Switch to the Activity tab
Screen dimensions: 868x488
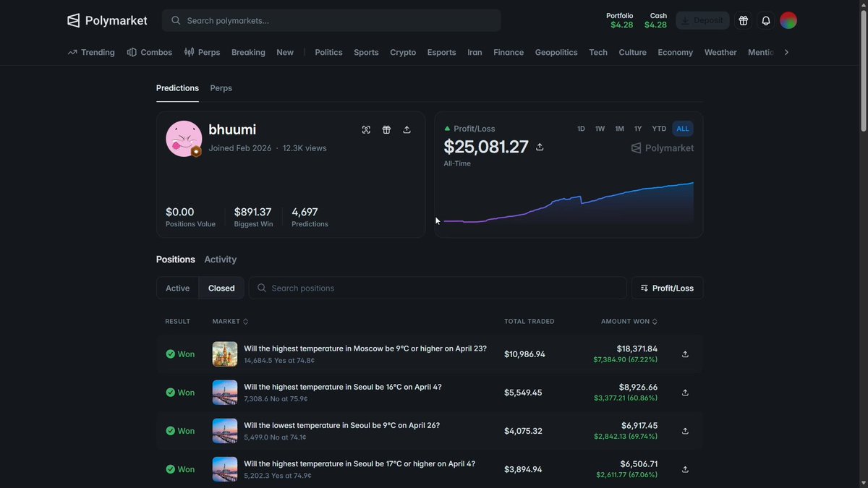(220, 260)
